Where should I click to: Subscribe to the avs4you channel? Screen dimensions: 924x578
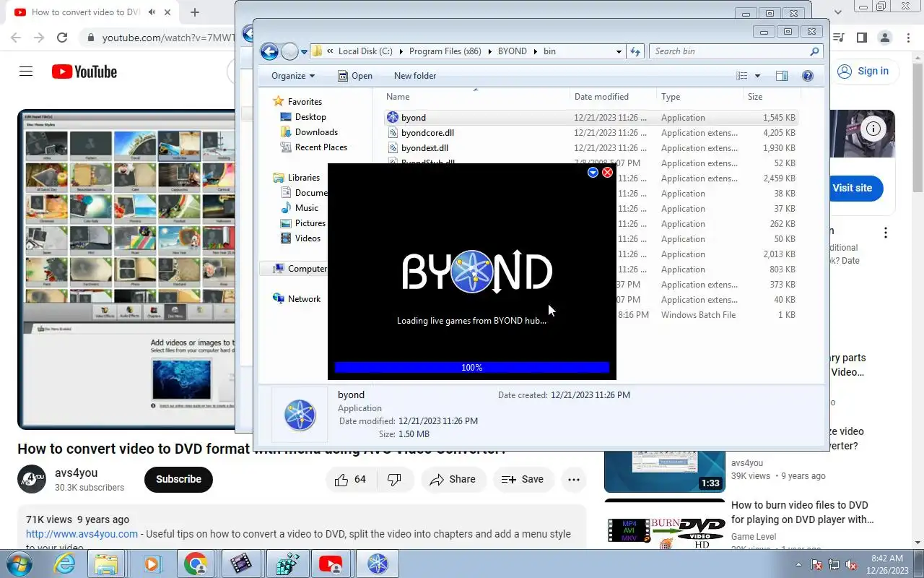[x=178, y=479]
